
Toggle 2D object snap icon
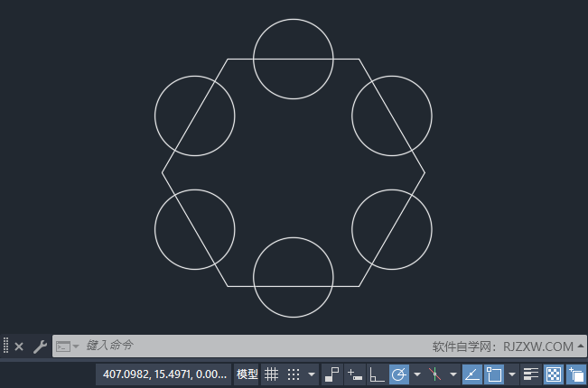point(494,374)
